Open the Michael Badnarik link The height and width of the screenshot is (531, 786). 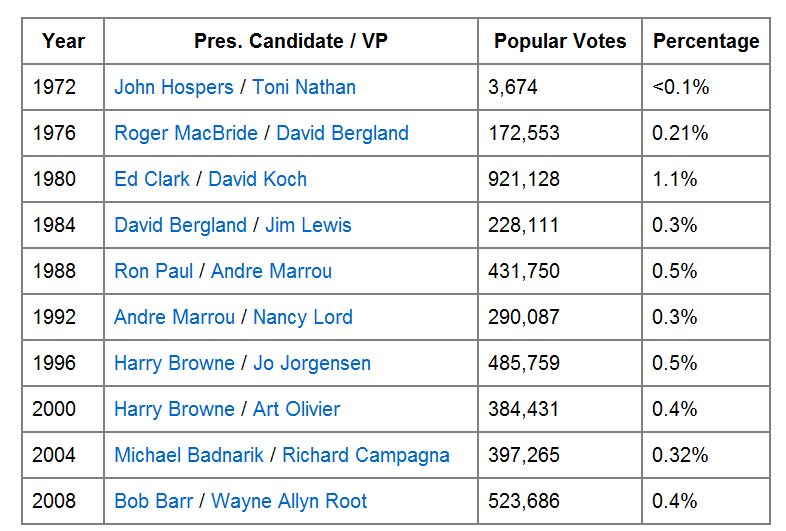189,455
